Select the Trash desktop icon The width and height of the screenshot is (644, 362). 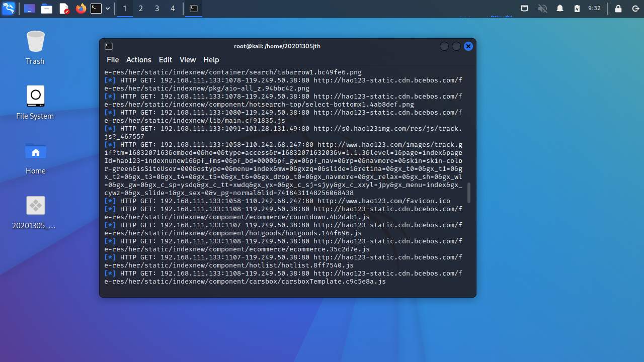35,48
